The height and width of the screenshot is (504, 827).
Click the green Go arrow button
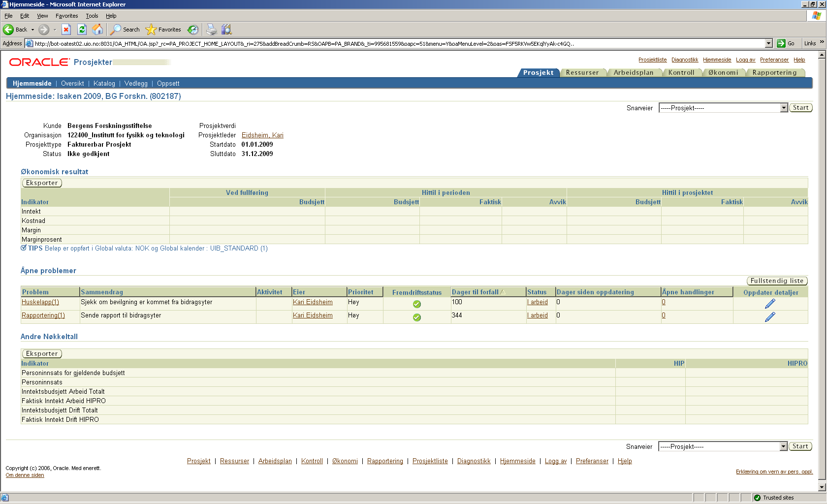781,43
